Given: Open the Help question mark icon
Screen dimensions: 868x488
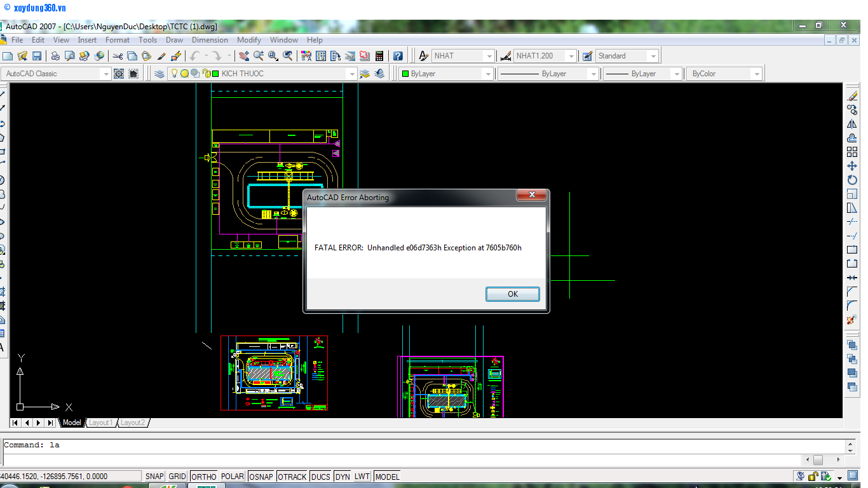Looking at the screenshot, I should [x=398, y=56].
